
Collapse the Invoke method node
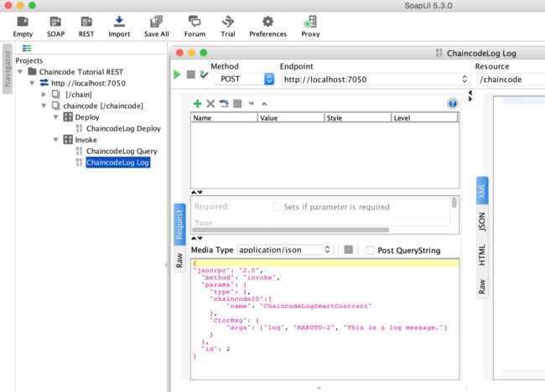coord(55,140)
